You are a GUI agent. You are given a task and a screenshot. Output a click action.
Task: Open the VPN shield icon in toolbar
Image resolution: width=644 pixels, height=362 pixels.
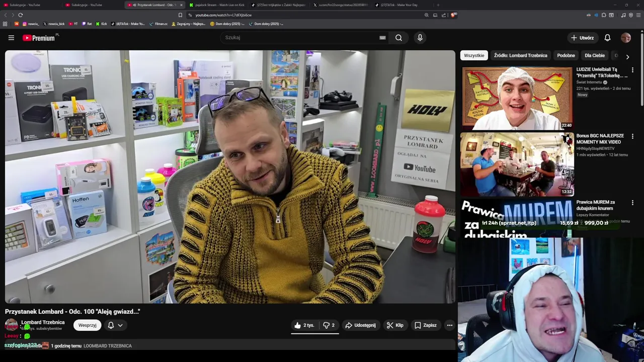631,15
